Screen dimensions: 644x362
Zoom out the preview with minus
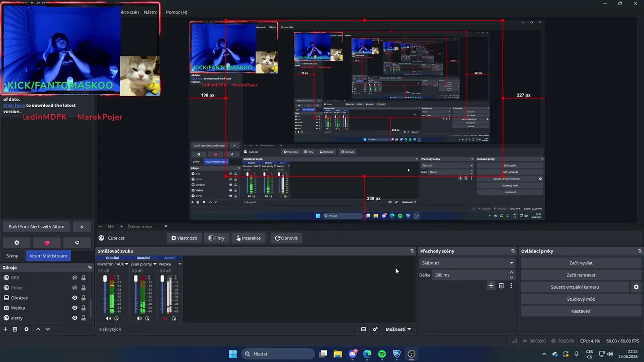100,226
